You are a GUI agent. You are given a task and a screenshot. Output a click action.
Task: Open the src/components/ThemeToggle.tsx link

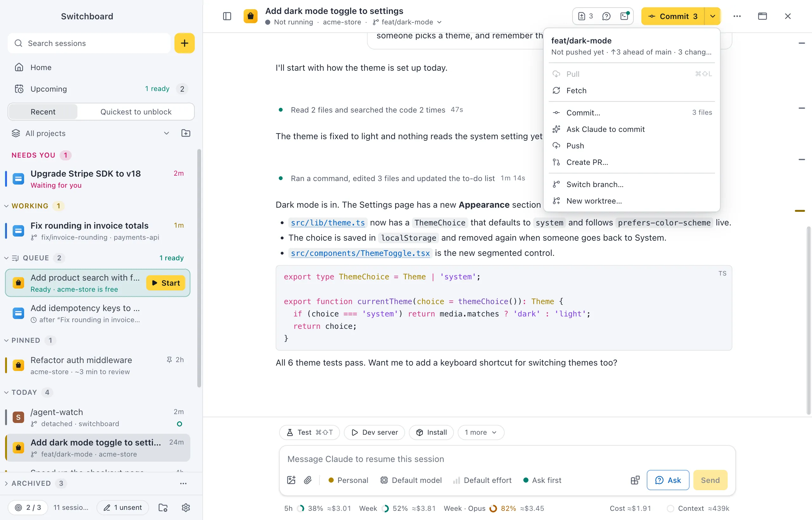pos(360,253)
